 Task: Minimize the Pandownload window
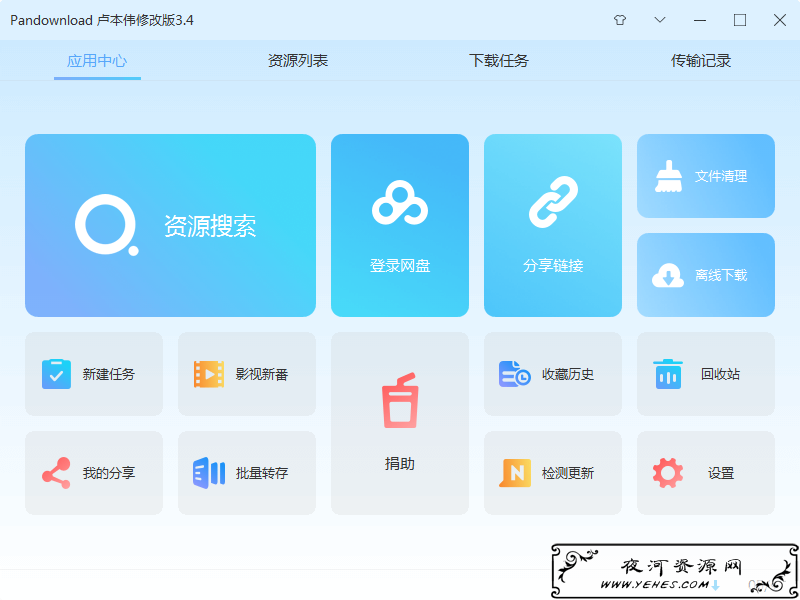click(x=700, y=20)
